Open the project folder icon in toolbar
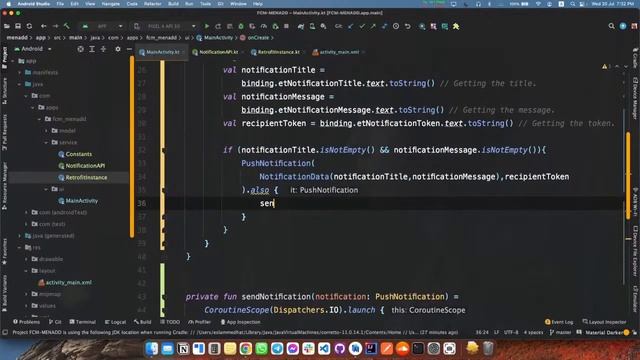The image size is (640, 360). 7,26
